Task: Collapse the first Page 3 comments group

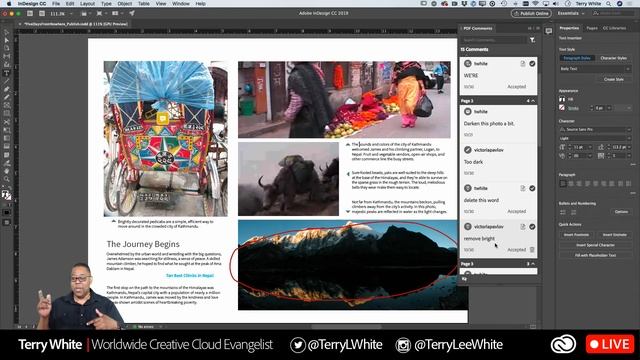Action: 533,101
